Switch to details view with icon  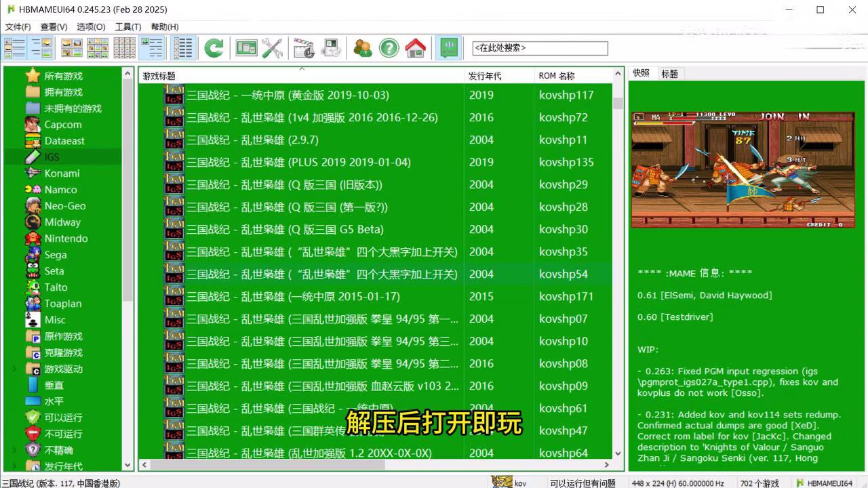tap(153, 48)
